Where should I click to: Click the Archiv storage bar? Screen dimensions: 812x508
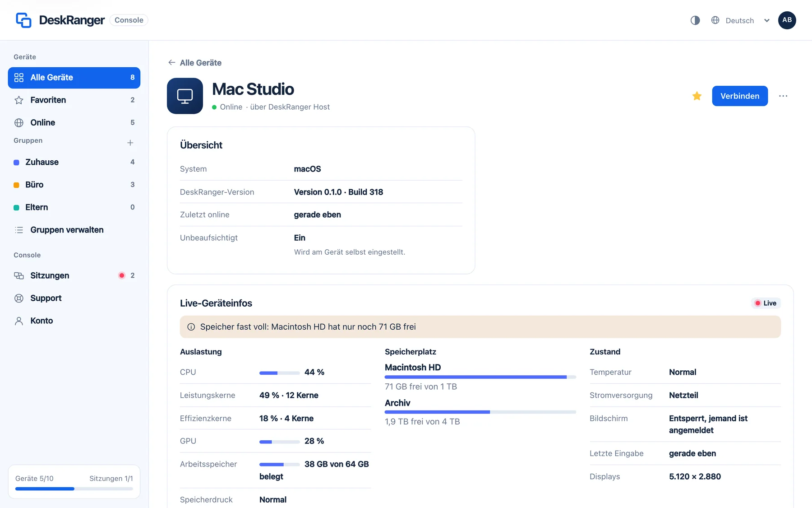480,412
